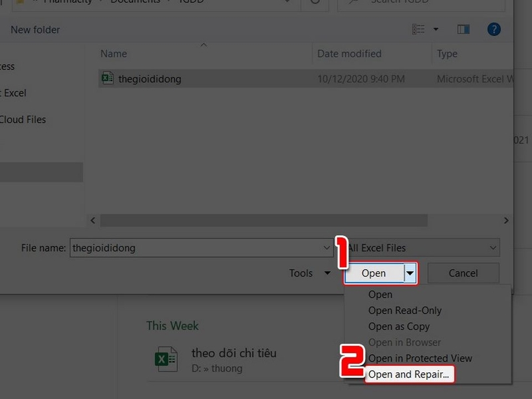The image size is (532, 399).
Task: Expand the view options dropdown arrow
Action: pyautogui.click(x=436, y=29)
